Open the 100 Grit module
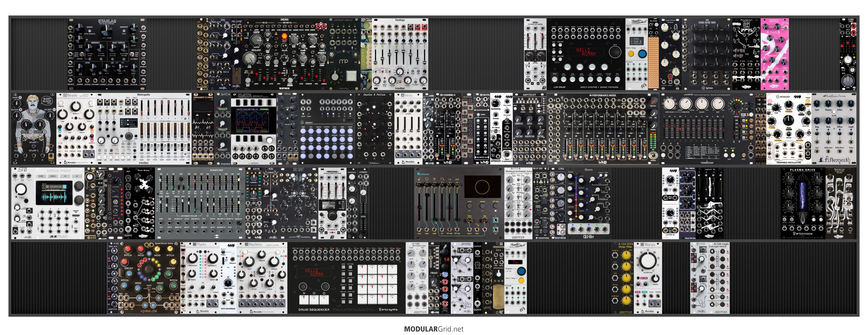This screenshot has height=335, width=868. point(299,203)
